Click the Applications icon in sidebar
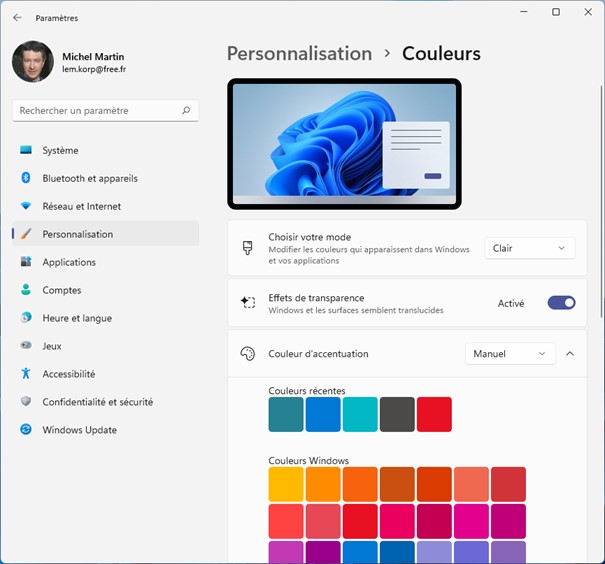Screen dimensions: 605x564 click(x=26, y=262)
